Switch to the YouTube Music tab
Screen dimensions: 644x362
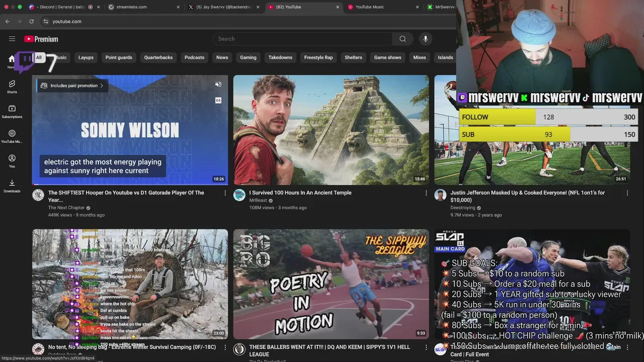click(384, 7)
